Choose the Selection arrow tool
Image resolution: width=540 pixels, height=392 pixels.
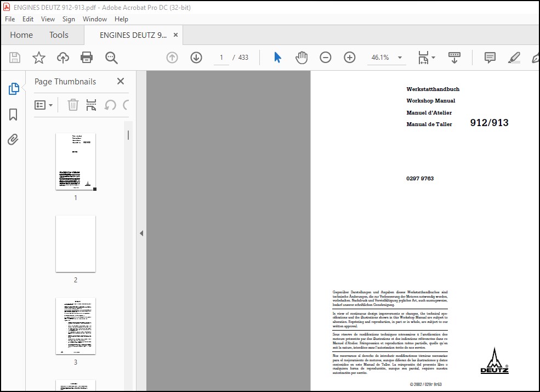[277, 58]
